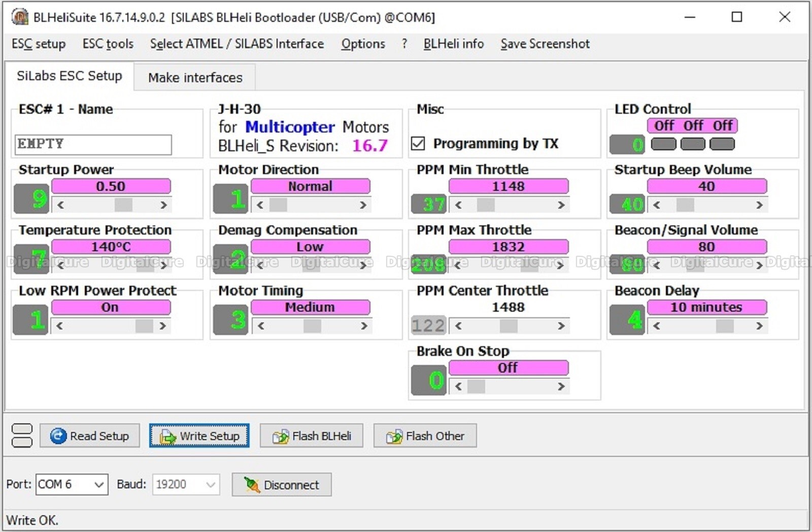Screen dimensions: 812x532
Task: Click the Save Screenshot menu item
Action: click(x=545, y=44)
